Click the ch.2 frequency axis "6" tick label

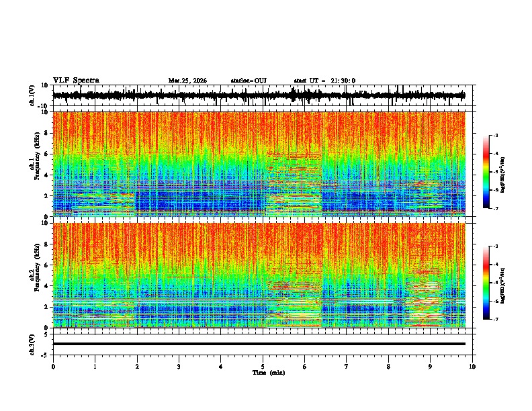point(46,265)
